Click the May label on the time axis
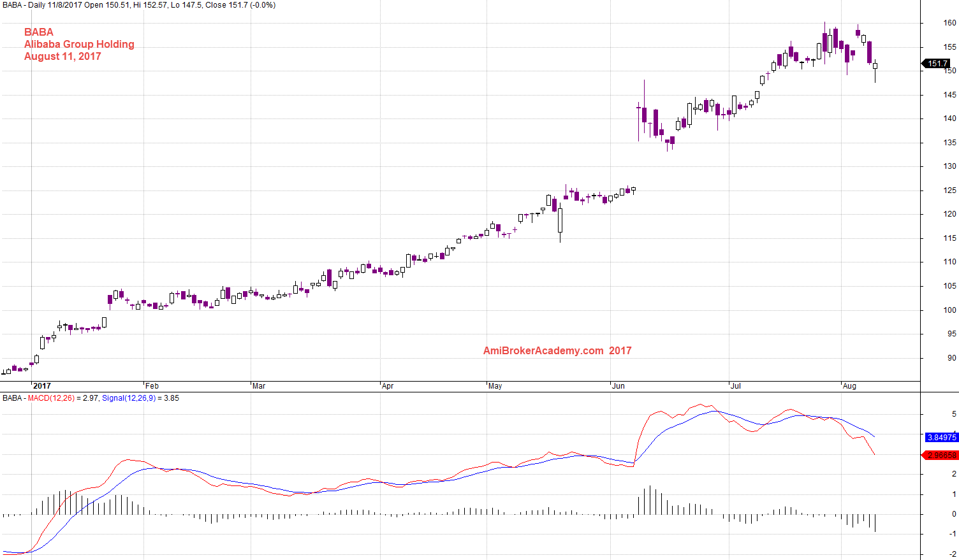 click(495, 386)
